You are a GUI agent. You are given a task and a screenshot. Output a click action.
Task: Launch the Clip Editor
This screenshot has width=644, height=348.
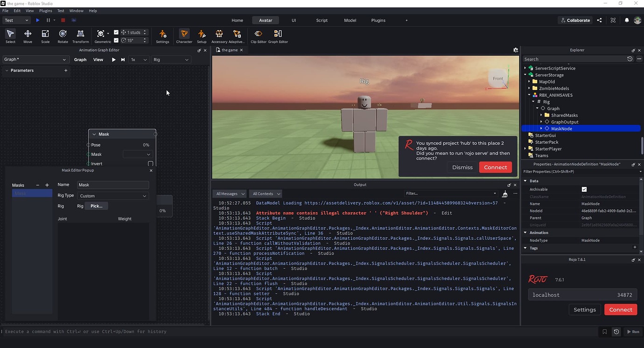258,36
